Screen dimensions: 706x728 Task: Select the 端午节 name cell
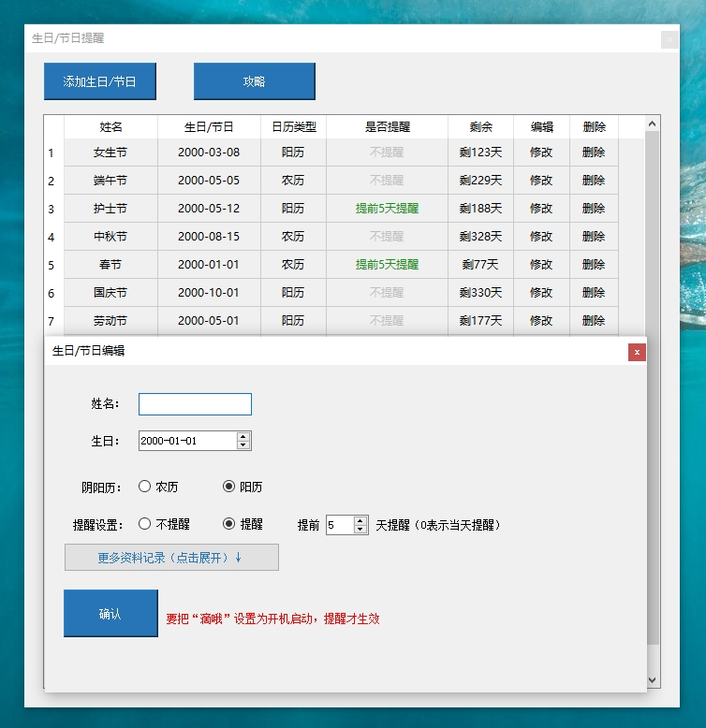(111, 181)
